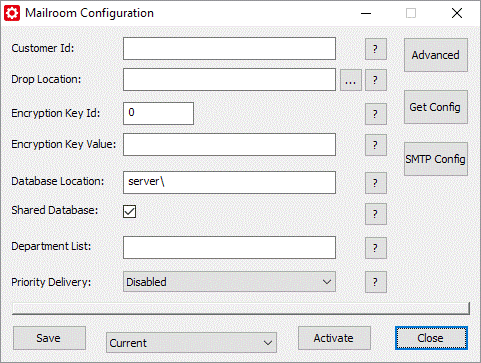Viewport: 481px width, 363px height.
Task: Open the Current configuration dropdown
Action: click(x=191, y=342)
